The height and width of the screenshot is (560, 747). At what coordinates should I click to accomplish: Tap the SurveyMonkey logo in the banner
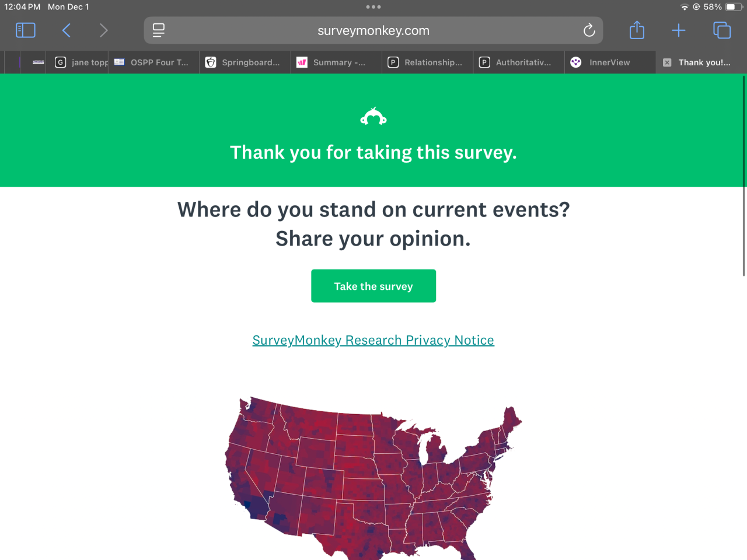point(373,117)
